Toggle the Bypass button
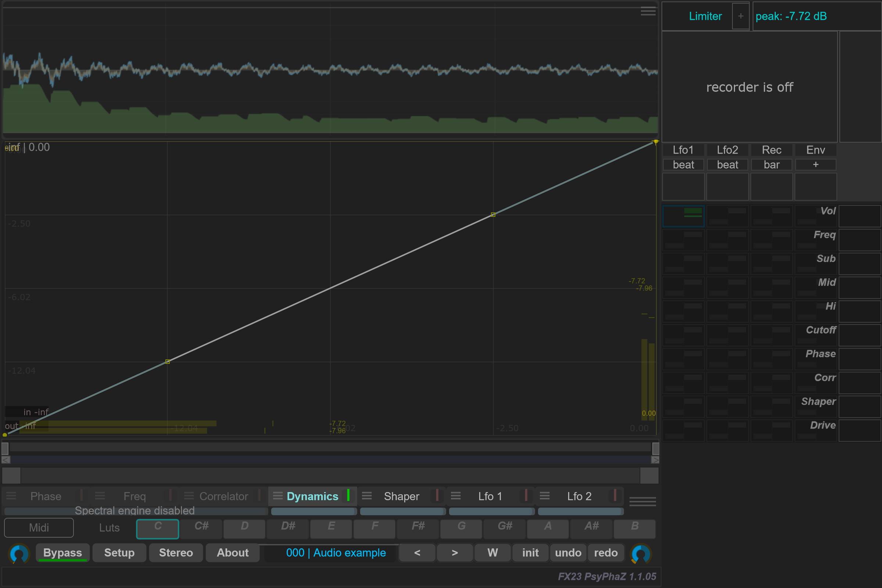This screenshot has height=588, width=882. tap(62, 553)
